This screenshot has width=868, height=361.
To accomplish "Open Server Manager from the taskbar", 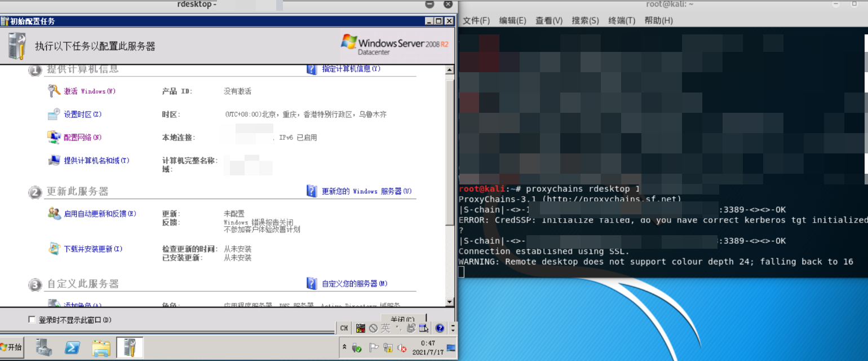I will [44, 347].
